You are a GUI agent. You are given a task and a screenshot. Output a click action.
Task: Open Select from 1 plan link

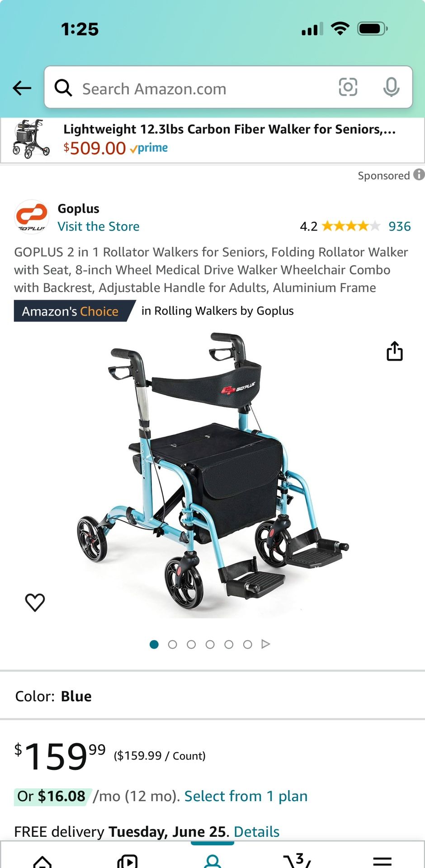click(246, 796)
